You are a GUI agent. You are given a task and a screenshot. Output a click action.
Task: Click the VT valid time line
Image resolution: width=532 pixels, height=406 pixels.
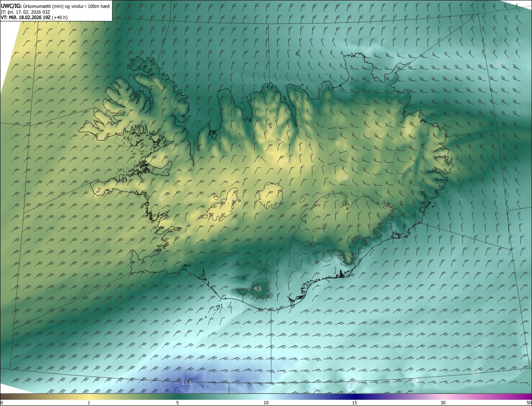pos(34,17)
